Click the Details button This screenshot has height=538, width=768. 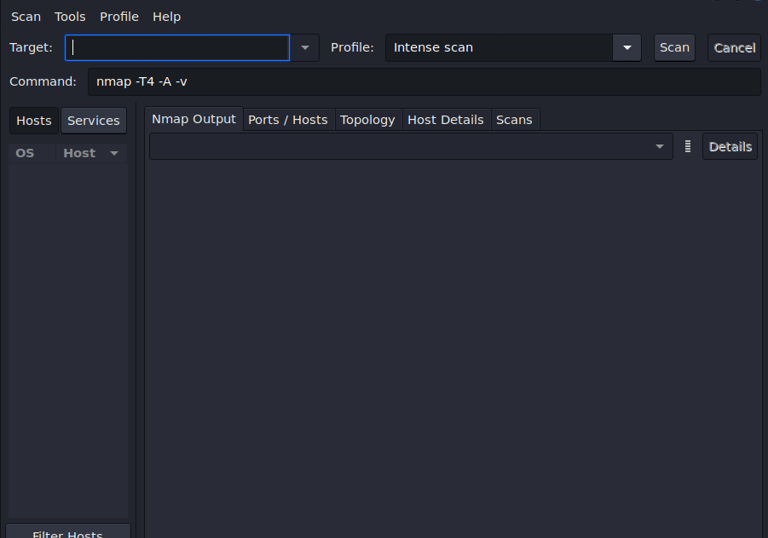[x=730, y=147]
